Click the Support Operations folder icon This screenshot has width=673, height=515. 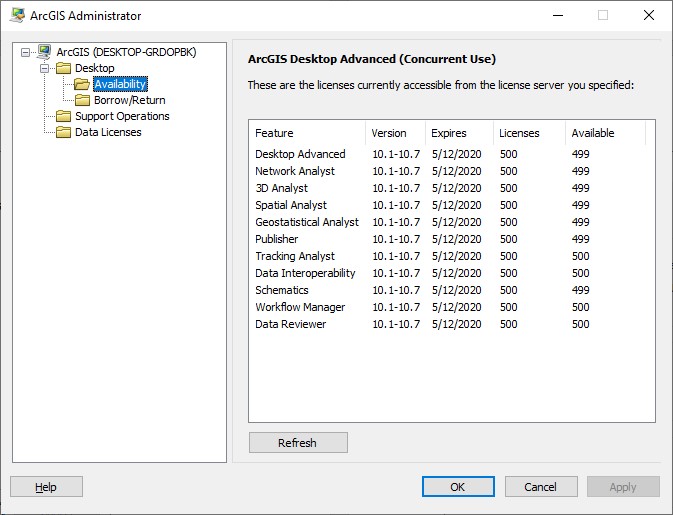coord(64,116)
